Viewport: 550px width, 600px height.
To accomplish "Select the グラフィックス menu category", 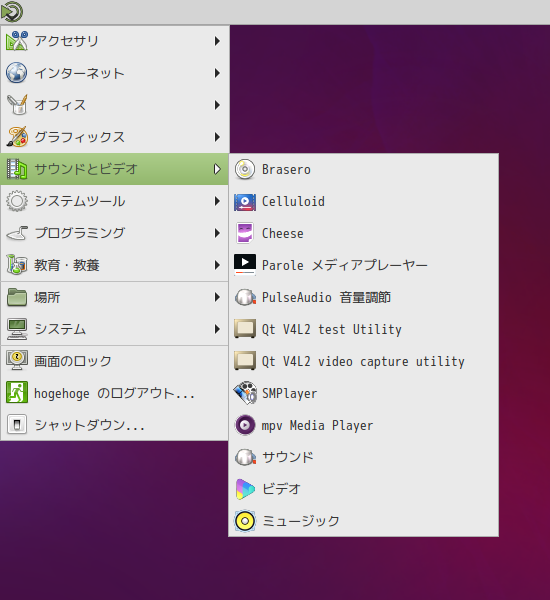I will coord(115,137).
